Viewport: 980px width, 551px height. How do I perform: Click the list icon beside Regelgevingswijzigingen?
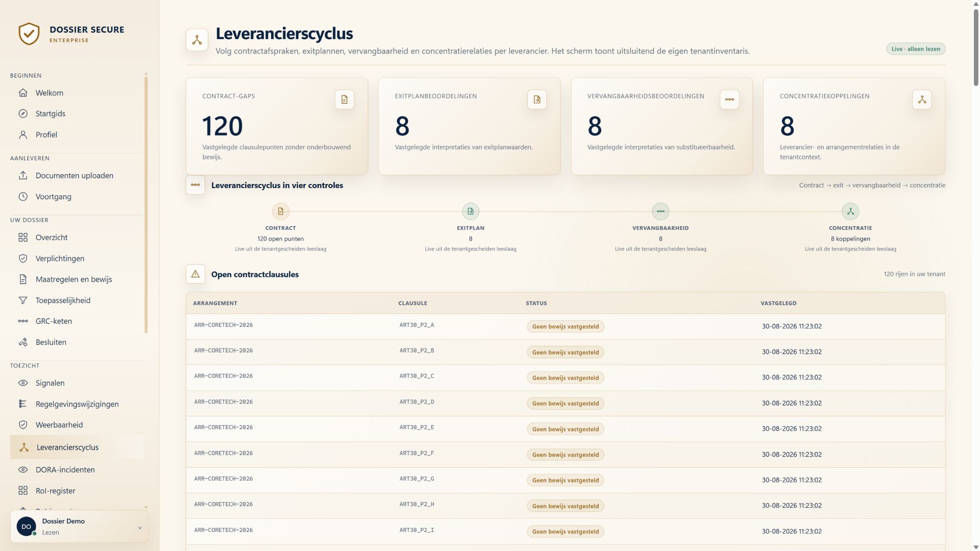(23, 404)
